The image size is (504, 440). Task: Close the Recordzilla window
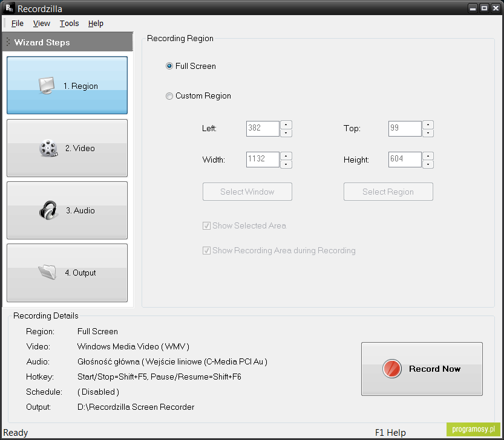click(x=496, y=8)
